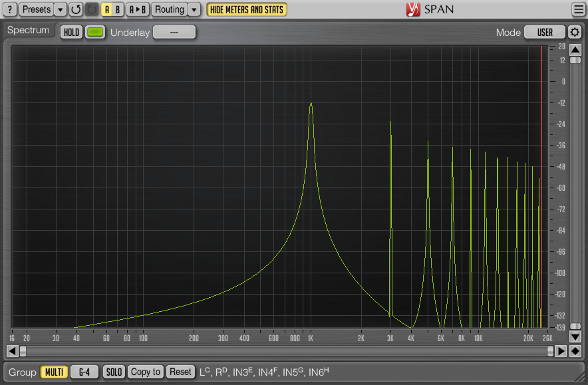This screenshot has width=588, height=385.
Task: Open spectrum mode settings gear
Action: (x=575, y=32)
